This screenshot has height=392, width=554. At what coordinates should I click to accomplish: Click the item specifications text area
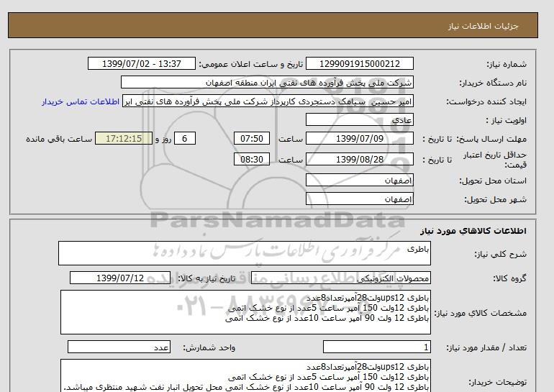[245, 312]
